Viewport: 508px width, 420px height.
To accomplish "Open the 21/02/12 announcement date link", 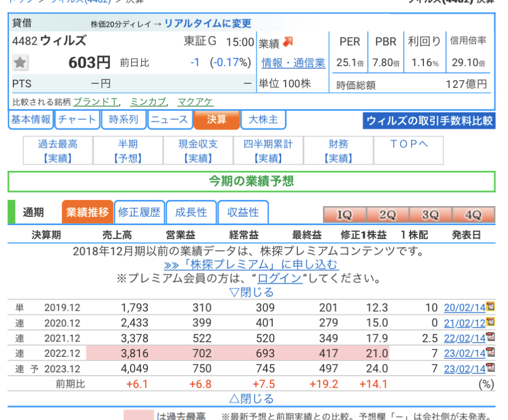I will point(465,323).
